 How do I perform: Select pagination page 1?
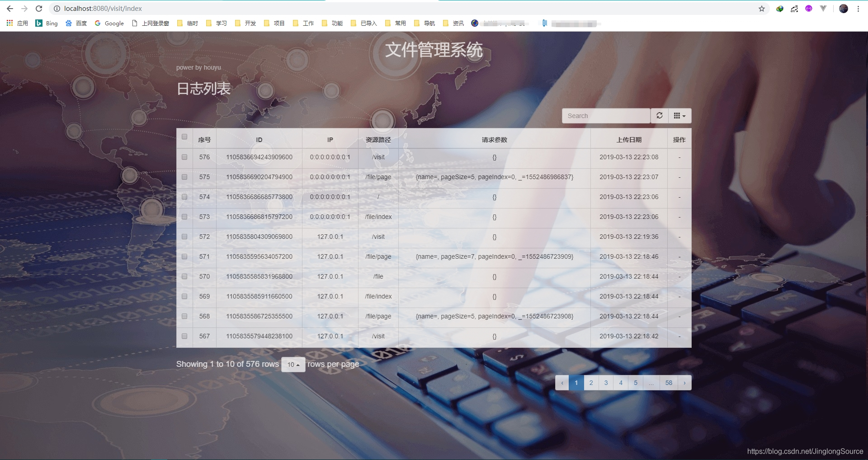[576, 383]
